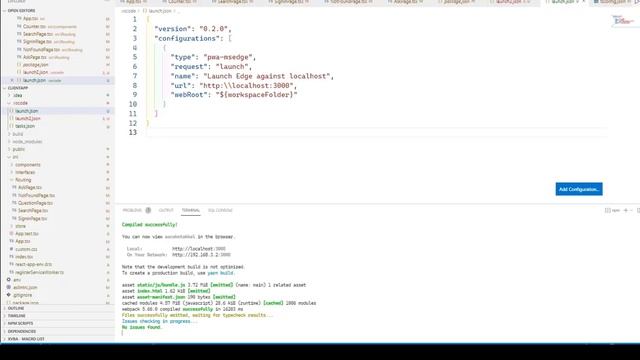Open the http://localhost:3000 link in terminal
This screenshot has width=640, height=360.
[x=199, y=249]
